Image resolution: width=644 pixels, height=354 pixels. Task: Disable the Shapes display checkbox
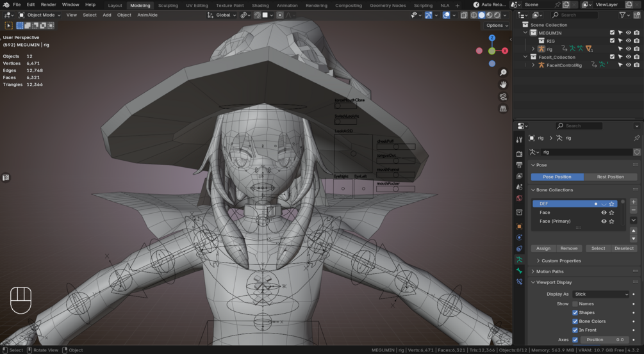575,312
